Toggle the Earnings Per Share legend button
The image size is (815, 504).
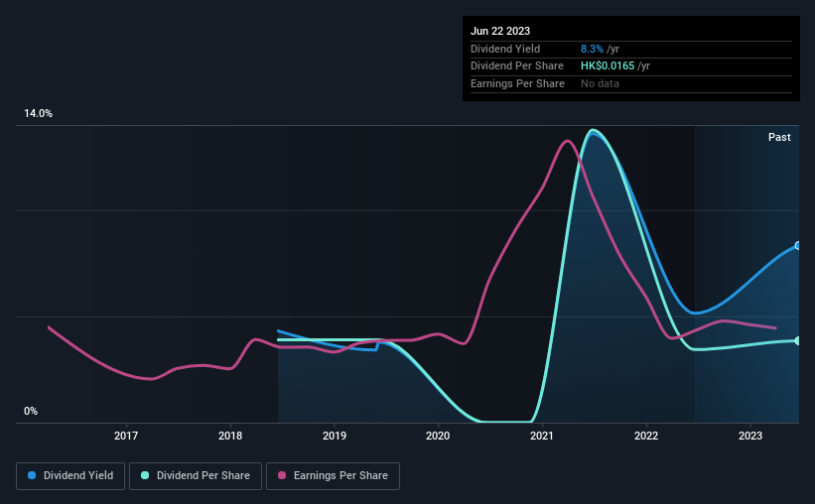pos(333,476)
